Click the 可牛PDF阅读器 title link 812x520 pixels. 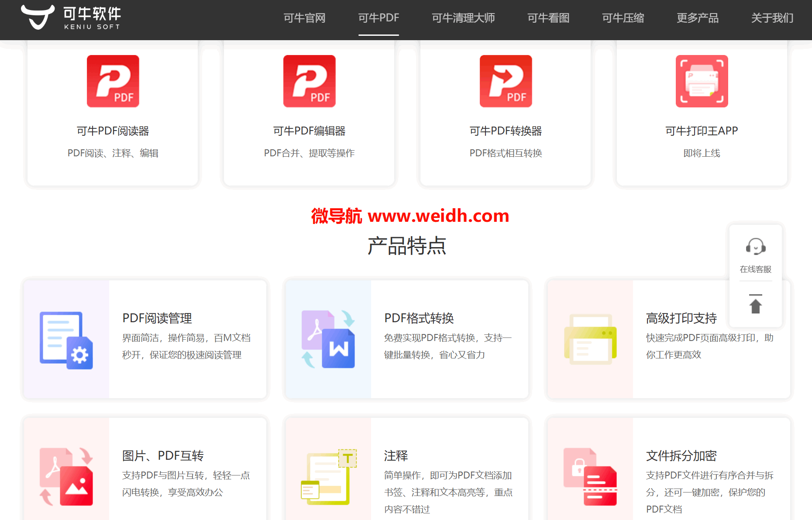pyautogui.click(x=113, y=131)
